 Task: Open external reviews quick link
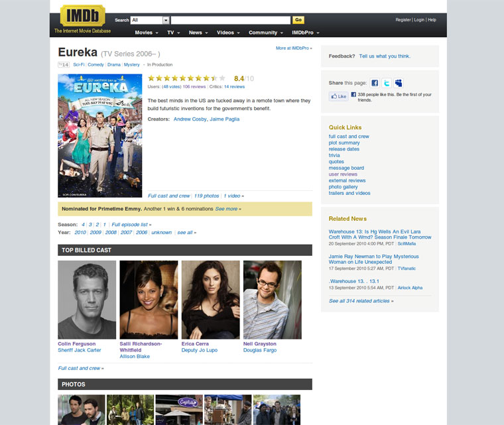(x=347, y=180)
